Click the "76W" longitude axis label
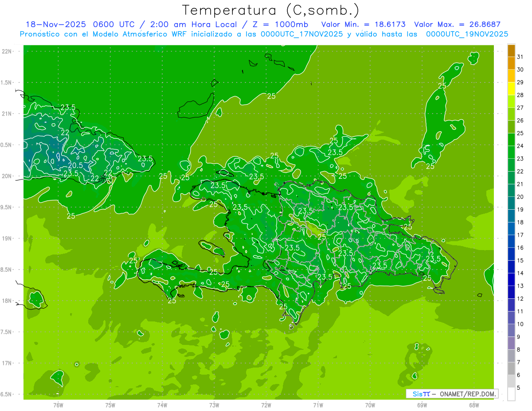532x411 pixels. pos(58,405)
